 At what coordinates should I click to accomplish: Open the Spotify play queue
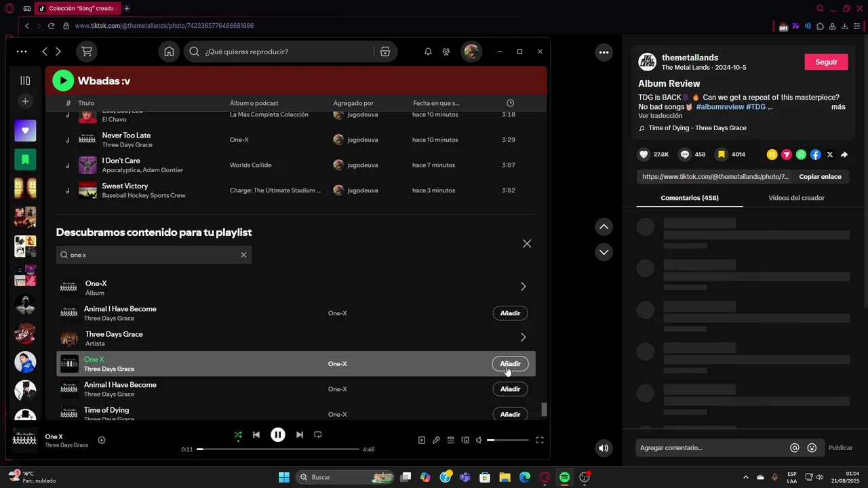[450, 440]
